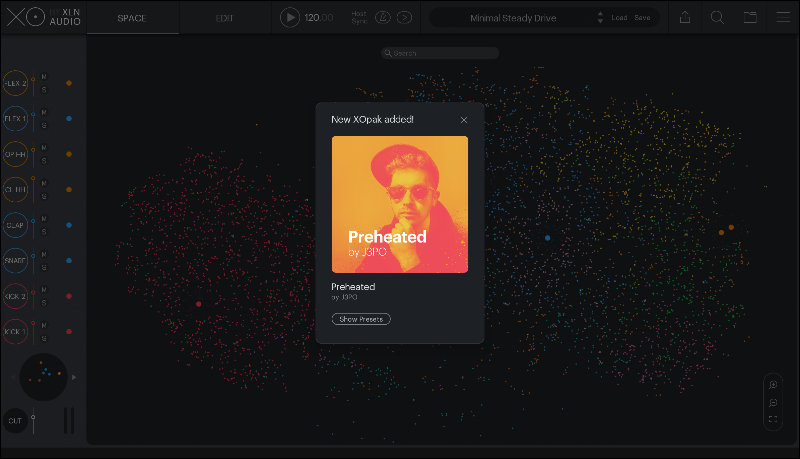Screen dimensions: 800x459
Task: Select the CL HH channel pad
Action: [15, 189]
